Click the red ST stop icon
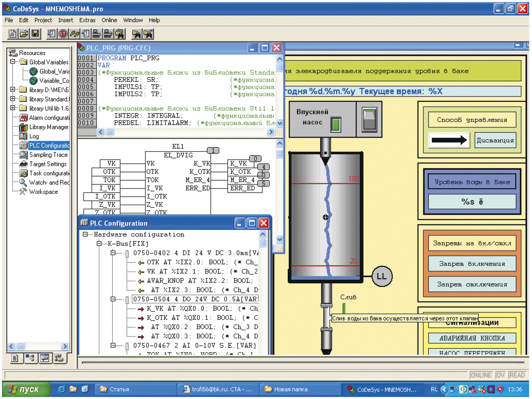Image resolution: width=532 pixels, height=399 pixels. 63,34
